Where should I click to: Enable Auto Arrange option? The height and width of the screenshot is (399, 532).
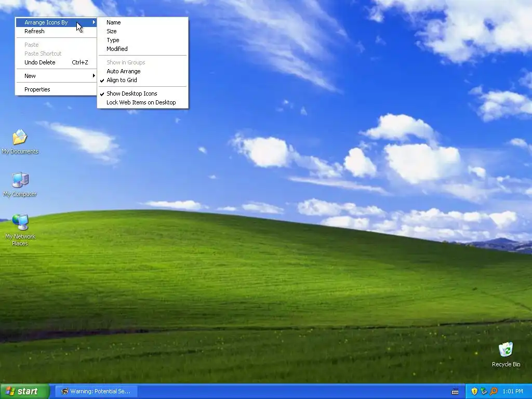pos(142,71)
